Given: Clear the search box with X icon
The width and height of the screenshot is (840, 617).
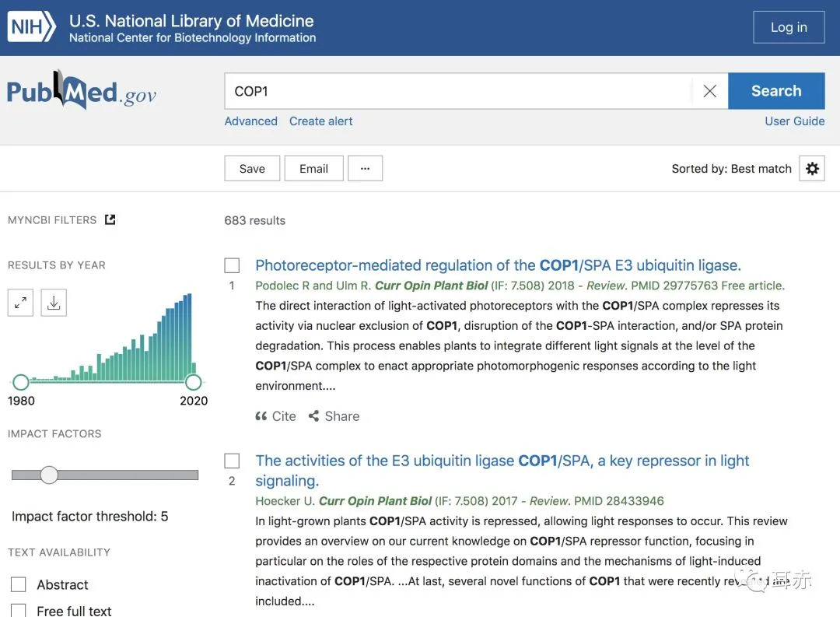Looking at the screenshot, I should click(709, 91).
